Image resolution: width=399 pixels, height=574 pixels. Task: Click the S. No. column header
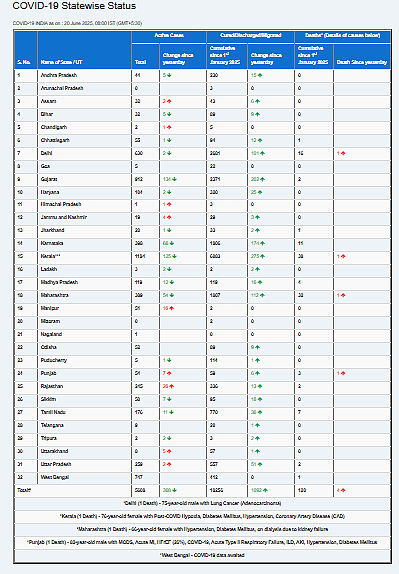[24, 62]
